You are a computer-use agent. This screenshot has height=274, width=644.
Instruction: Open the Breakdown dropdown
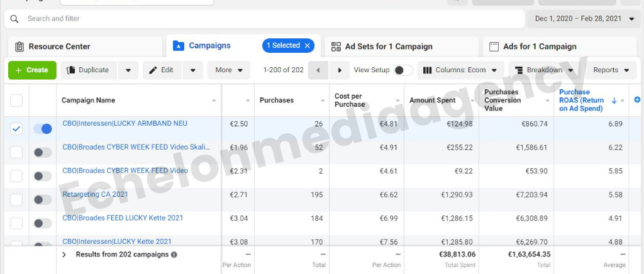[544, 70]
